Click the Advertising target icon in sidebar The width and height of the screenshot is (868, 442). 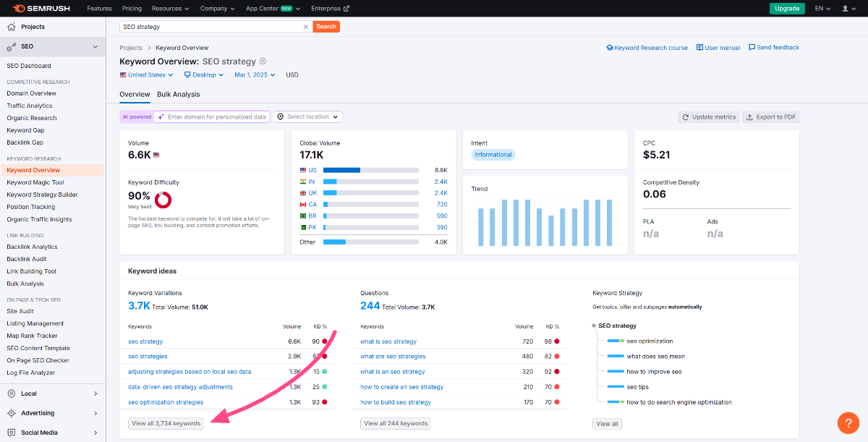click(x=12, y=413)
